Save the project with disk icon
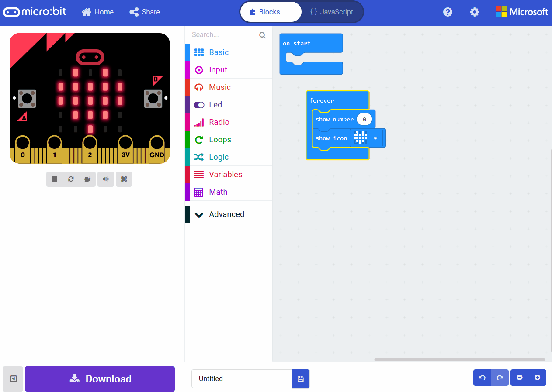This screenshot has height=392, width=552. click(301, 378)
